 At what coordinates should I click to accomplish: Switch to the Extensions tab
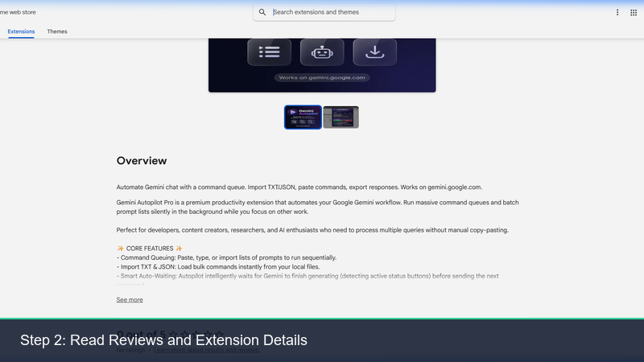(21, 31)
